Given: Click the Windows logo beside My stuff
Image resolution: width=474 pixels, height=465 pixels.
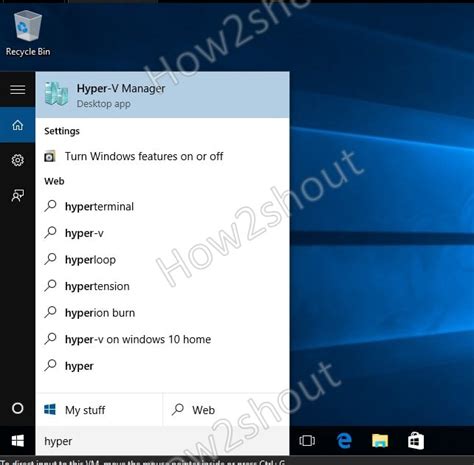Looking at the screenshot, I should tap(50, 409).
